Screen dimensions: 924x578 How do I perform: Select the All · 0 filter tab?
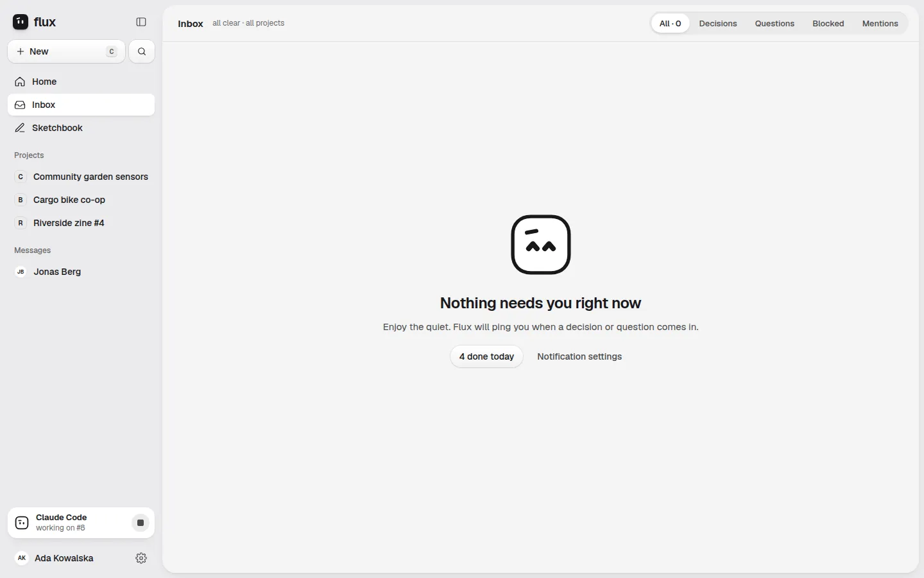[670, 23]
